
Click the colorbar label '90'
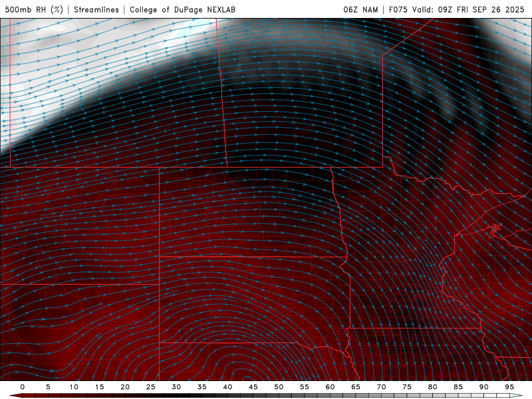(x=484, y=387)
